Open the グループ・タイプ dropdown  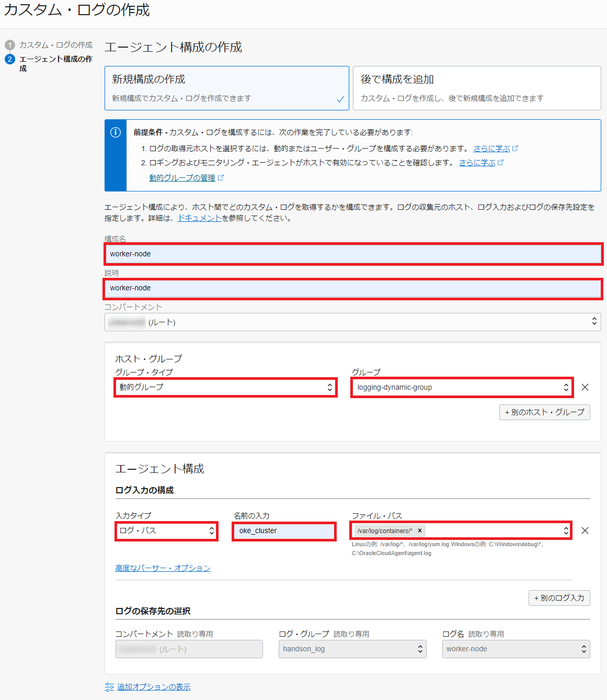pyautogui.click(x=225, y=387)
